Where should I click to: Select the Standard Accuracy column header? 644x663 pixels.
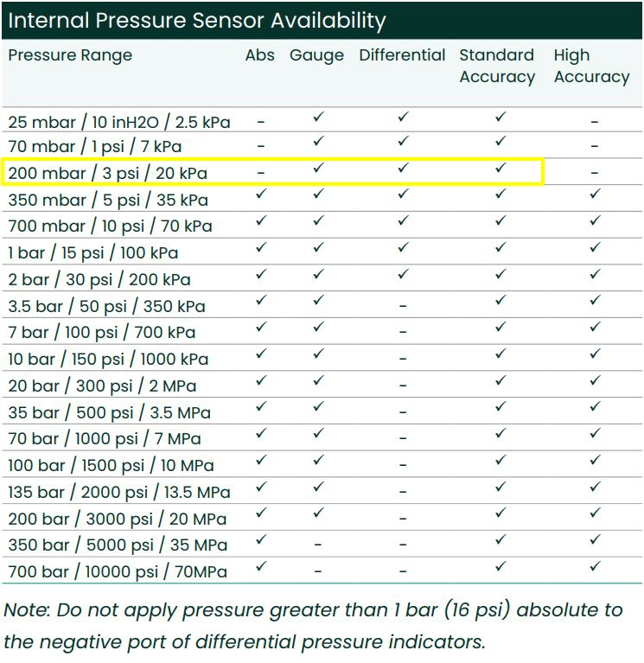497,66
